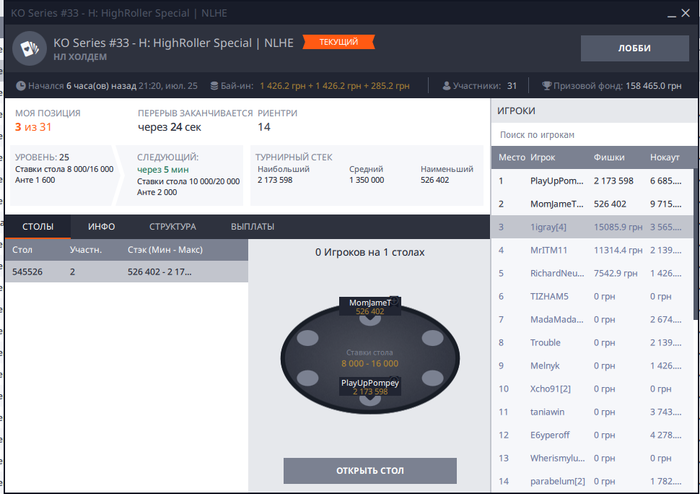700x494 pixels.
Task: Click the clock icon beside start time
Action: 21,86
